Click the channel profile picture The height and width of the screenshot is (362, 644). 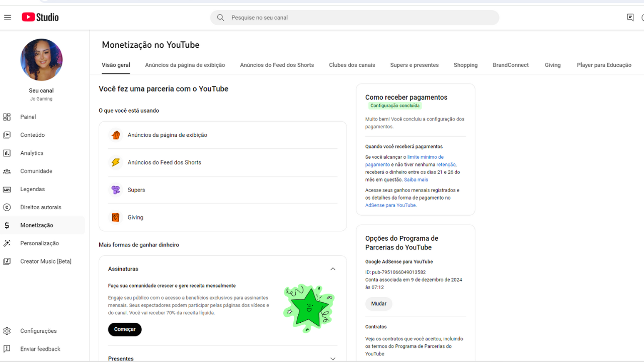click(42, 60)
